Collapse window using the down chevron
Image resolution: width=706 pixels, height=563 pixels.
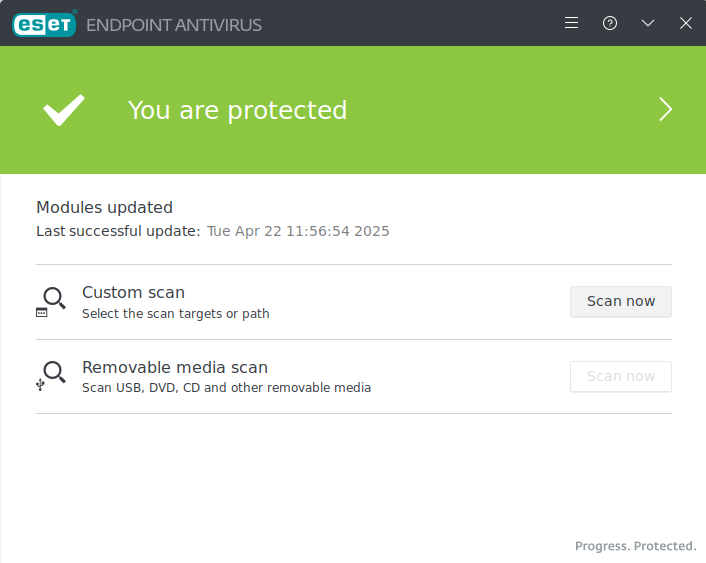648,23
